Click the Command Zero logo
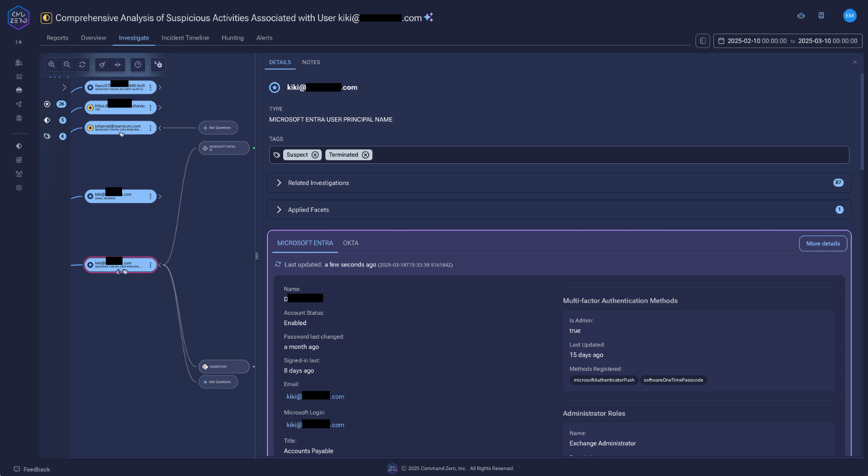 (18, 17)
